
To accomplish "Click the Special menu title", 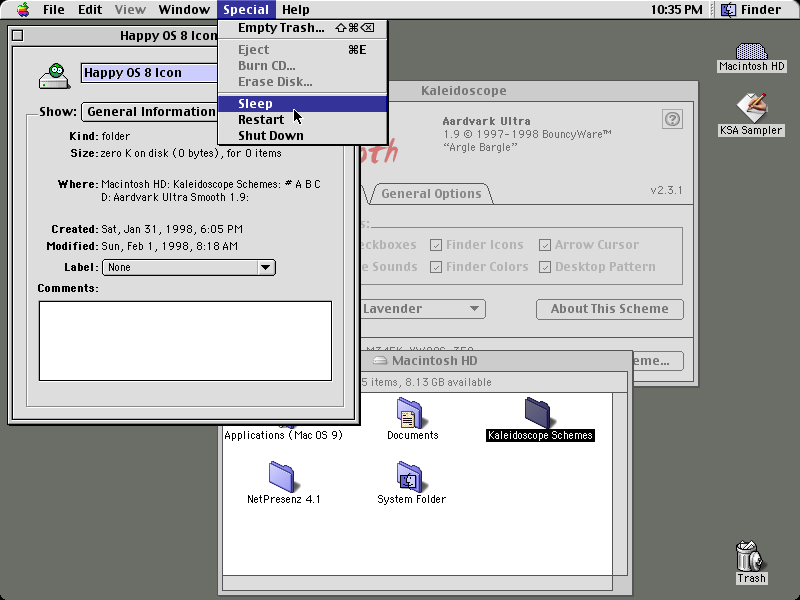I will pos(246,10).
